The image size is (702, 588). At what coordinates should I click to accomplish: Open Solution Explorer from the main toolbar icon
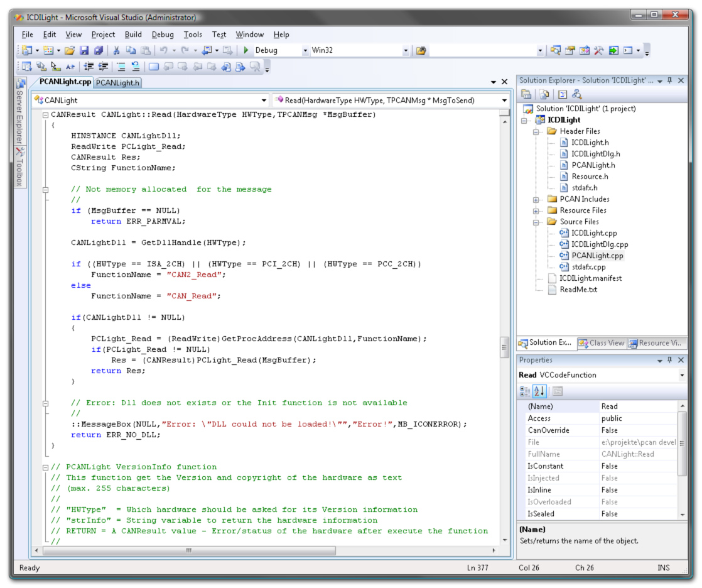tap(556, 50)
